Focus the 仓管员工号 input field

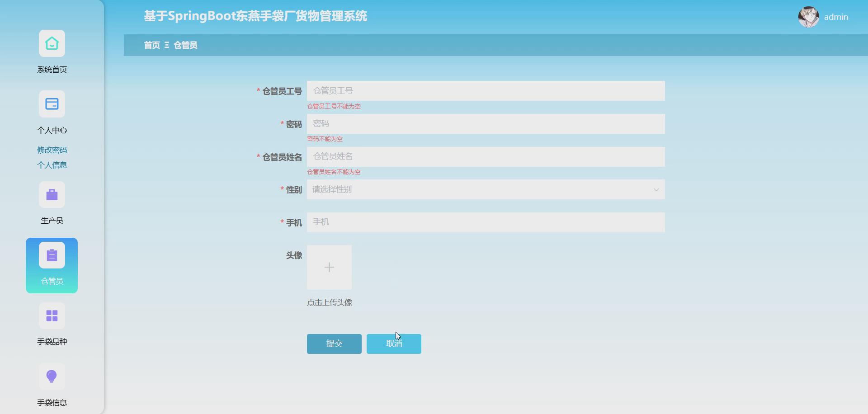click(486, 91)
